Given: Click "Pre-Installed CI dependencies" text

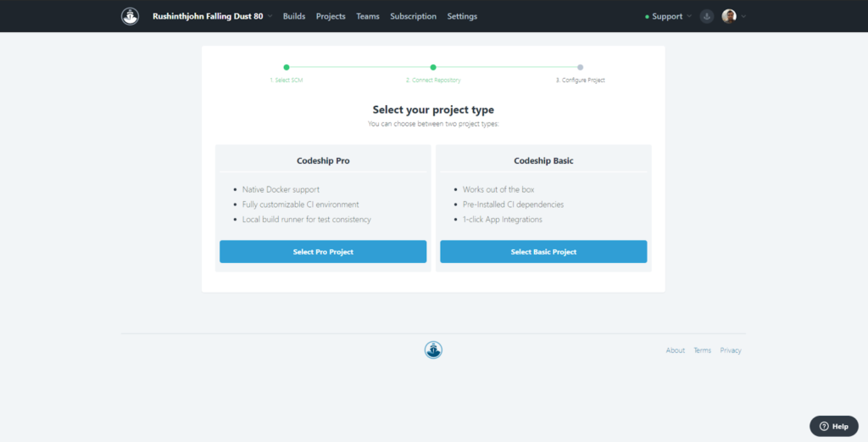Looking at the screenshot, I should [x=513, y=204].
